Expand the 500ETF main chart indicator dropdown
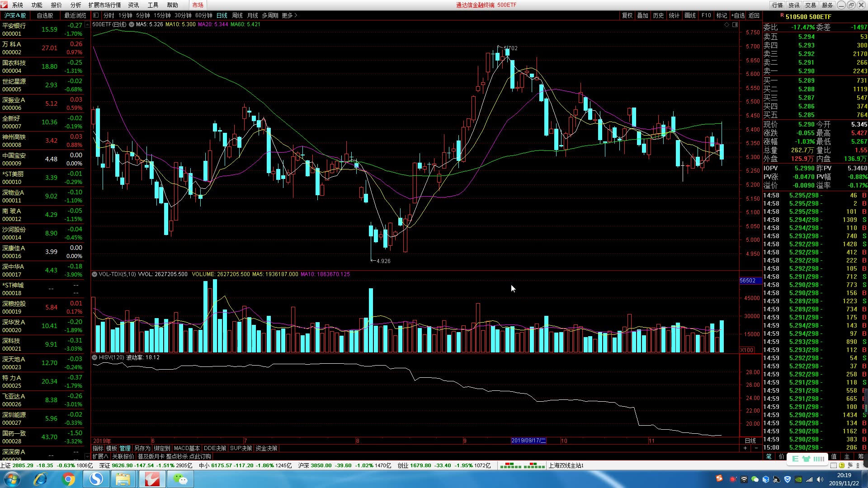Screen dimensions: 868x488 tap(131, 24)
